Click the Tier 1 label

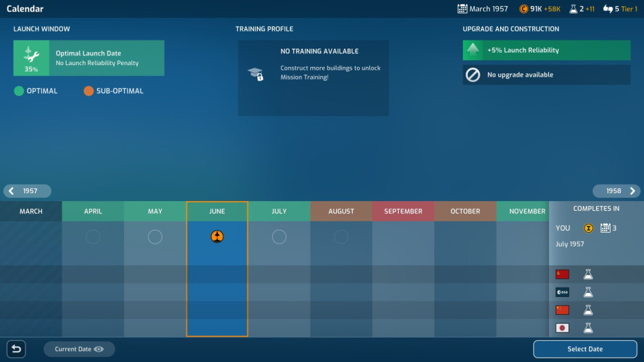[x=629, y=9]
